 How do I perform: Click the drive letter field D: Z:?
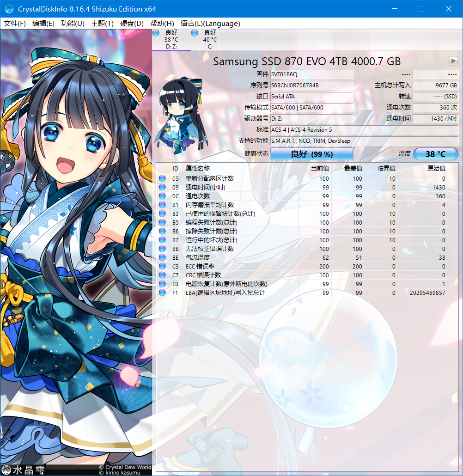tap(312, 119)
